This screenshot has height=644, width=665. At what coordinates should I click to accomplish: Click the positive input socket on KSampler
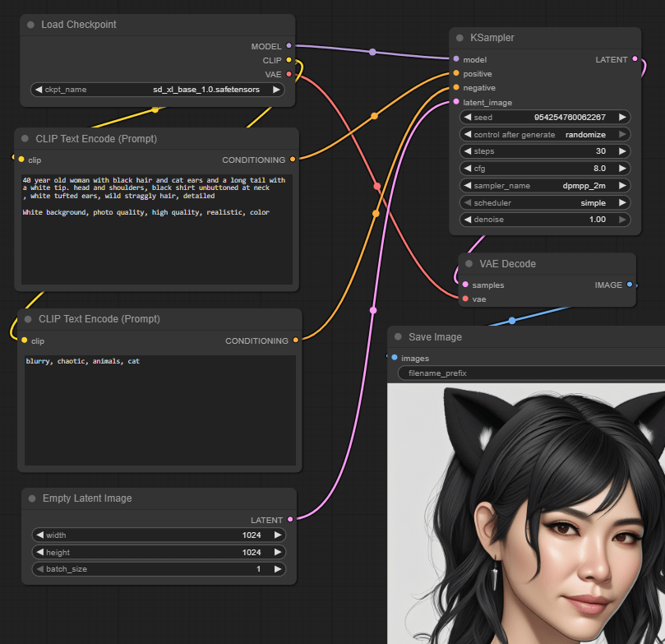pyautogui.click(x=456, y=74)
